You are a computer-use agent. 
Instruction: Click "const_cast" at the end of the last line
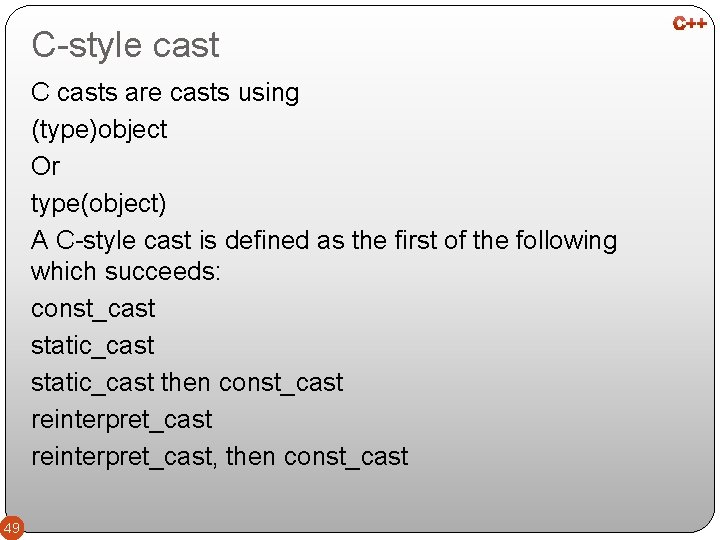[346, 457]
